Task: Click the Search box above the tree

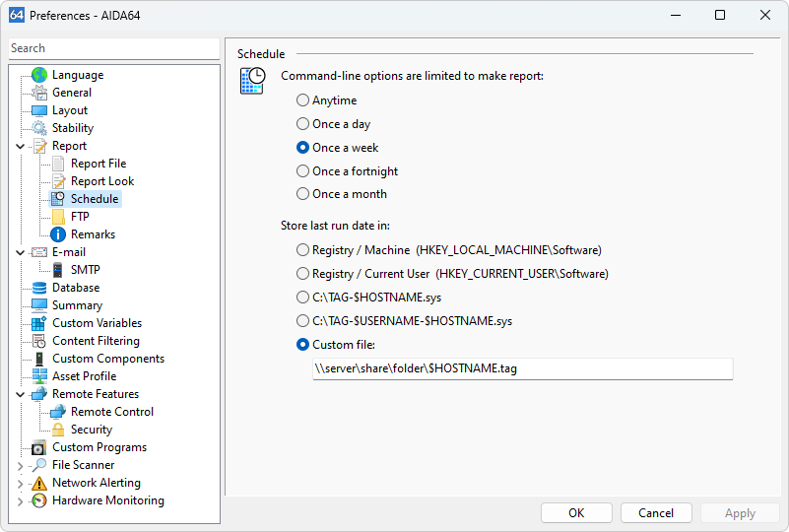Action: [113, 48]
